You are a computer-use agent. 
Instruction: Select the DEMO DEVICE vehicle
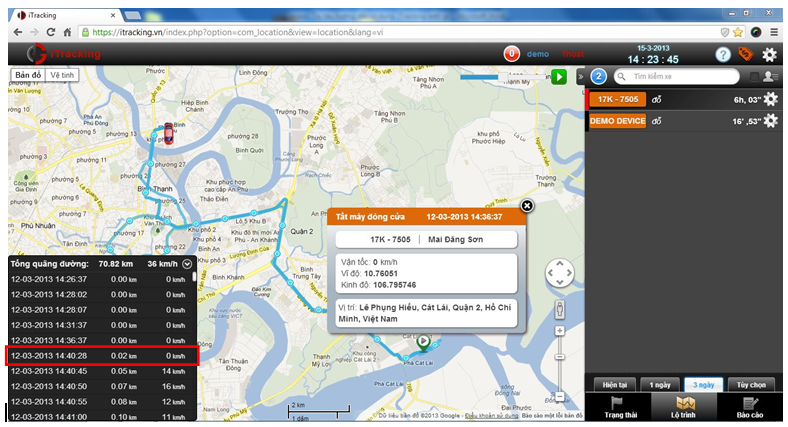tap(618, 121)
